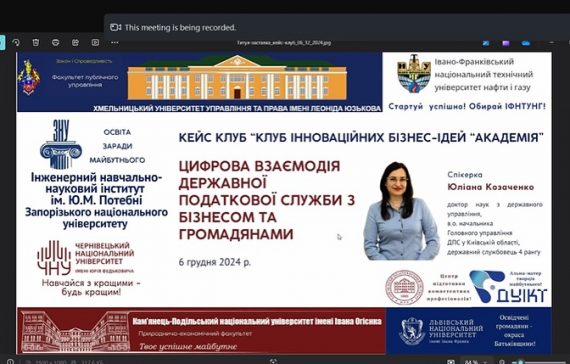Click the blue Edit button at toolbar start
The height and width of the screenshot is (364, 570).
point(2,43)
